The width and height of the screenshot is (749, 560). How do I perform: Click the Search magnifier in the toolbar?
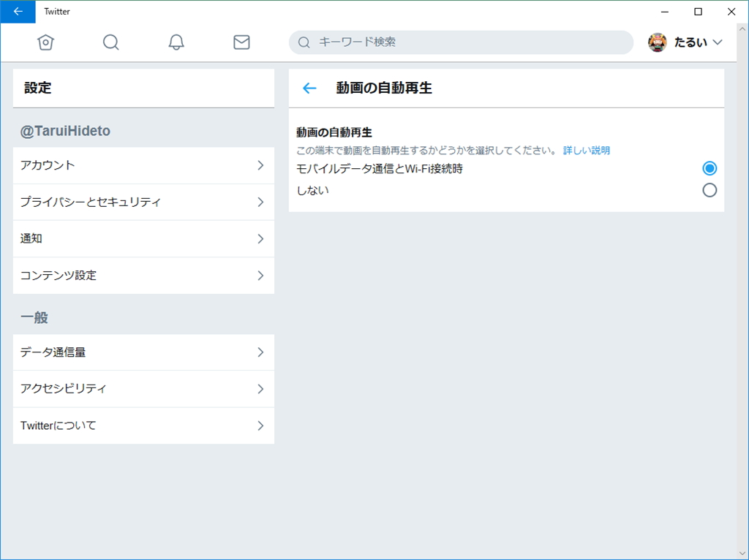point(111,42)
